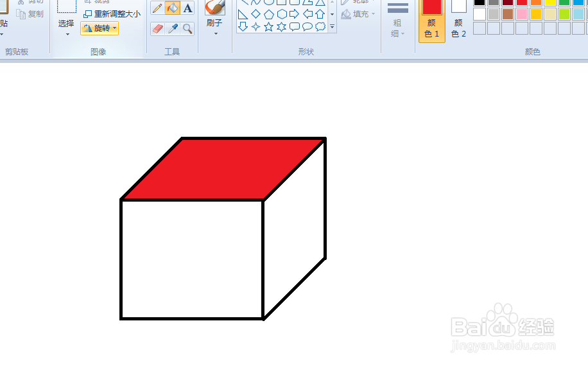
Task: Choose the brown color swatch
Action: pyautogui.click(x=508, y=14)
